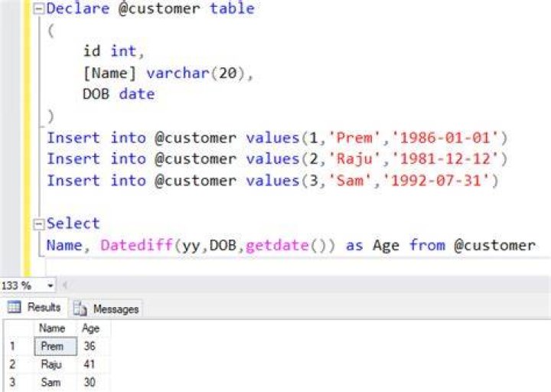
Task: Select row 2 header in results grid
Action: [x=19, y=364]
